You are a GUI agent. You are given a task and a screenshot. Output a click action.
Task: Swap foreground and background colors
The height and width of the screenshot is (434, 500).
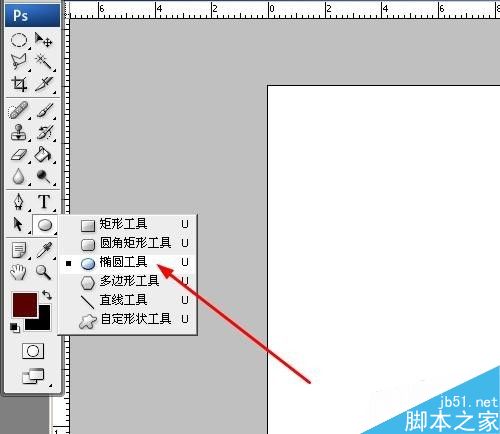coord(47,295)
